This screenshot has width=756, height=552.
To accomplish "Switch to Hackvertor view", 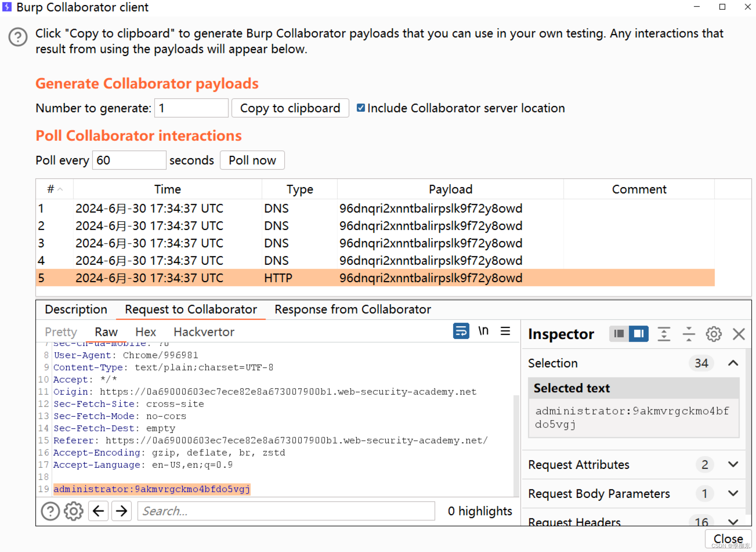I will [x=204, y=332].
